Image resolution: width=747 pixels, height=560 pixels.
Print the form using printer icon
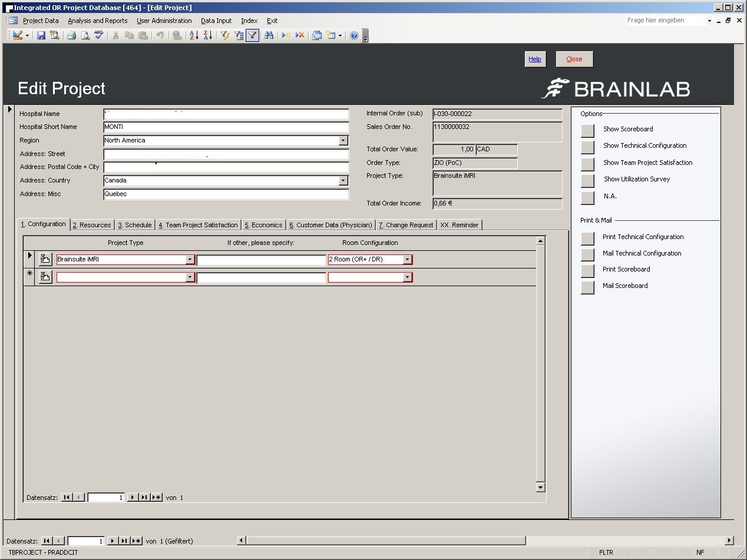click(72, 35)
